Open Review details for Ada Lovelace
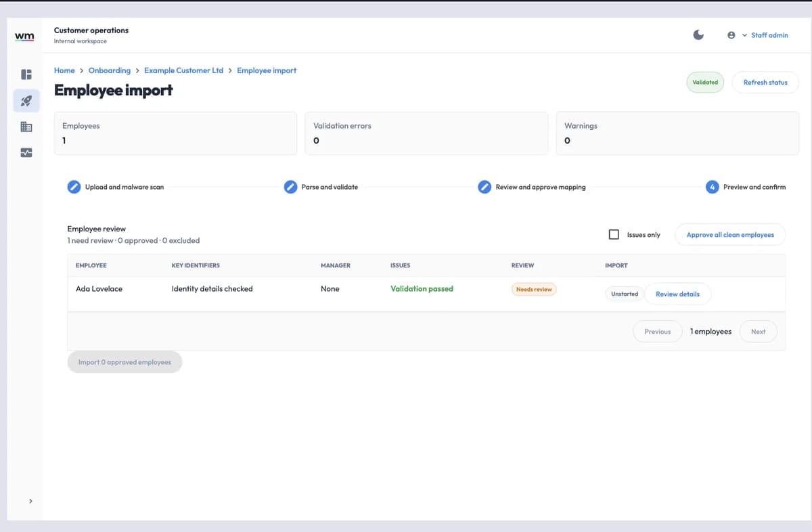This screenshot has width=812, height=532. pyautogui.click(x=677, y=294)
